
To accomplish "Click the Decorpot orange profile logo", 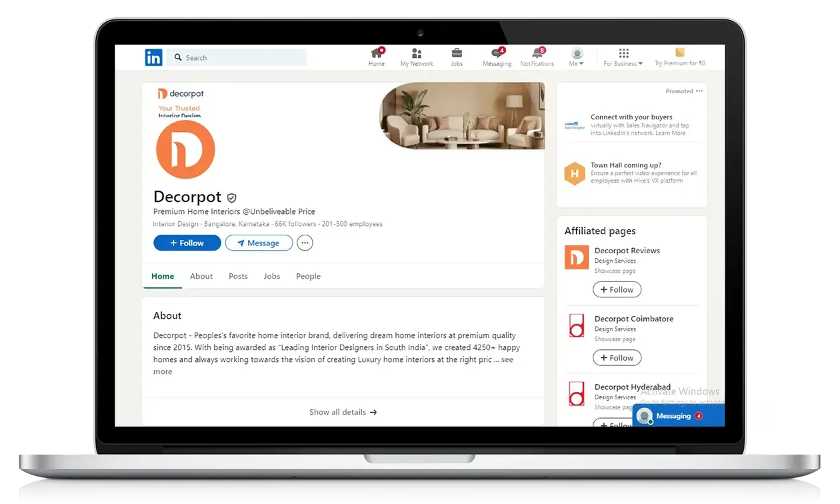I will [x=185, y=149].
